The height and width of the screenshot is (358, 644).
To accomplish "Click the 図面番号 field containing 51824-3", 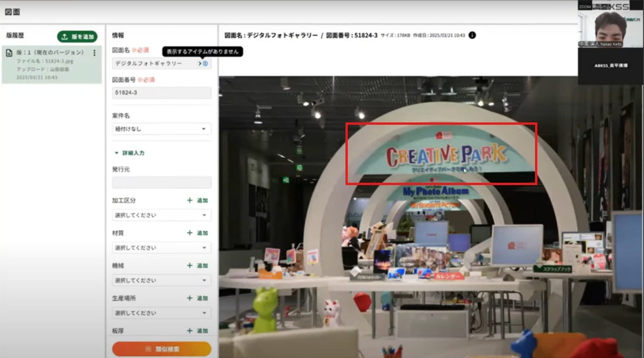I will [161, 92].
